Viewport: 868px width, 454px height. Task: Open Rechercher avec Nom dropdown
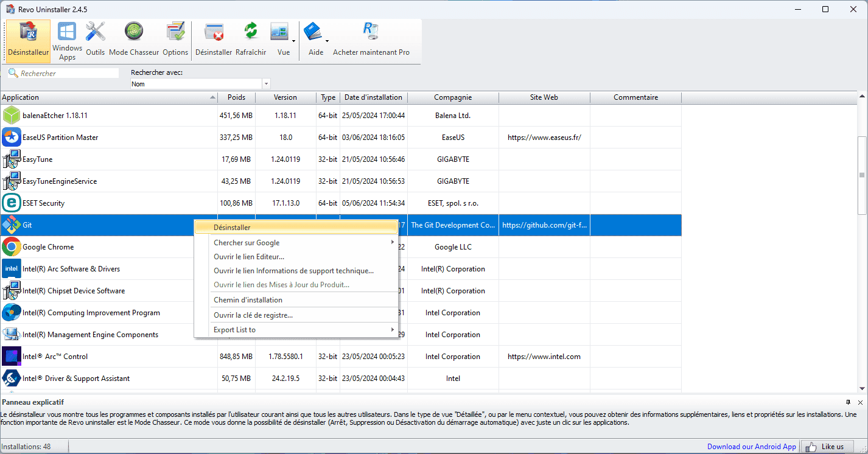[x=266, y=84]
